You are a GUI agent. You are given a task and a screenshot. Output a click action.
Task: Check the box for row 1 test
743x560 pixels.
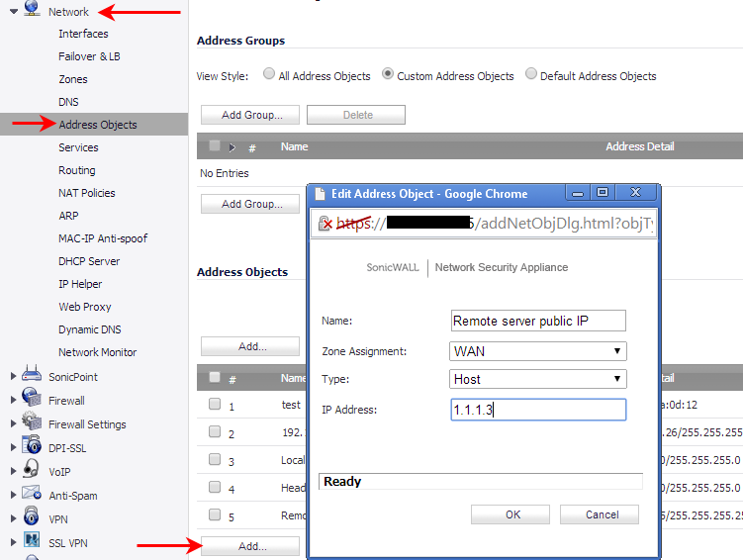tap(215, 405)
